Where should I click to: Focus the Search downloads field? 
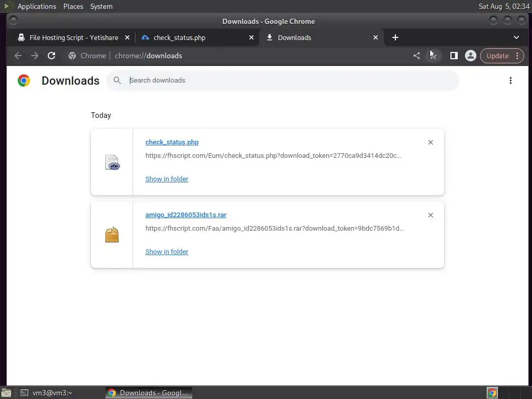pos(282,81)
